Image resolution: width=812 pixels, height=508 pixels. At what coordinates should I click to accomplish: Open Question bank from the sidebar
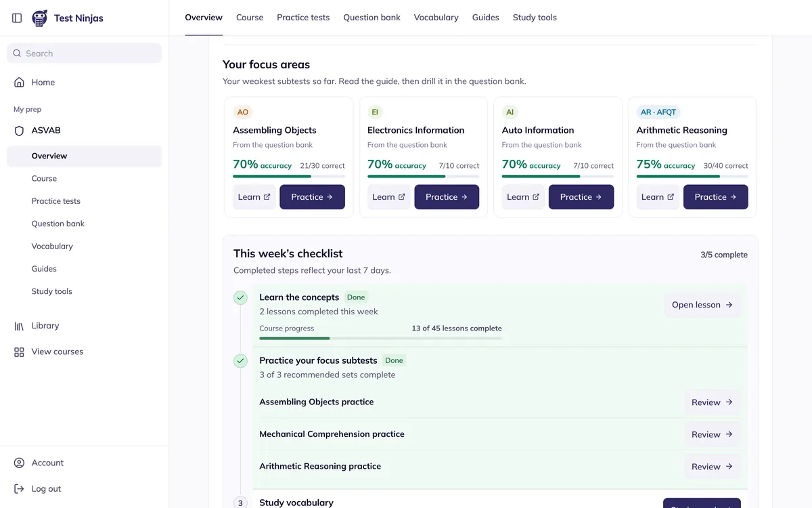[x=85, y=224]
